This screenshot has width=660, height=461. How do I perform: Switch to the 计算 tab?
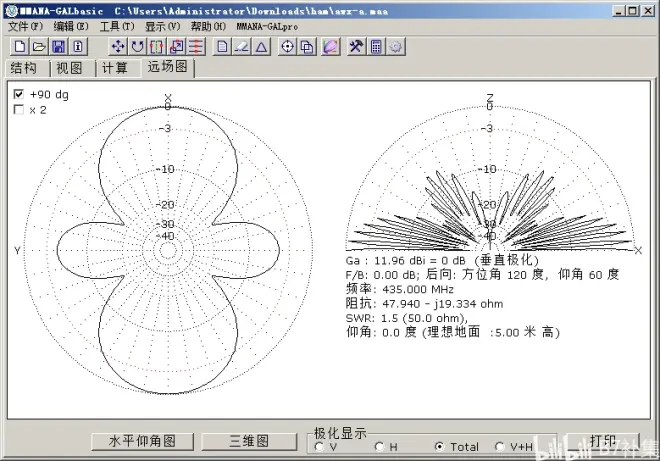coord(114,68)
